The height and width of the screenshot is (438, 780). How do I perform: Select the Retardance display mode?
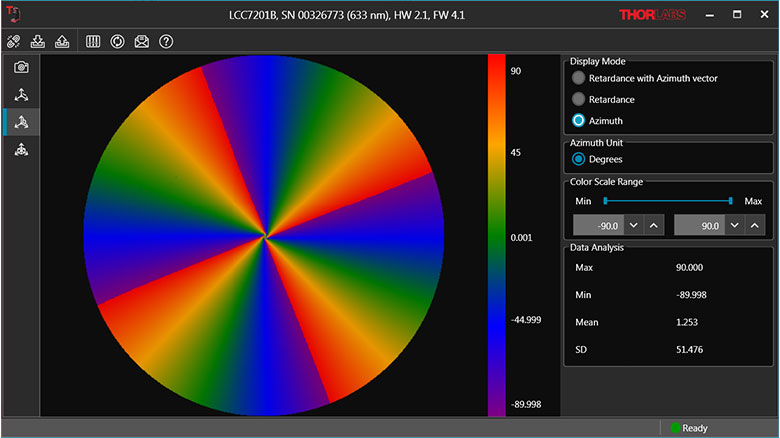pyautogui.click(x=578, y=99)
